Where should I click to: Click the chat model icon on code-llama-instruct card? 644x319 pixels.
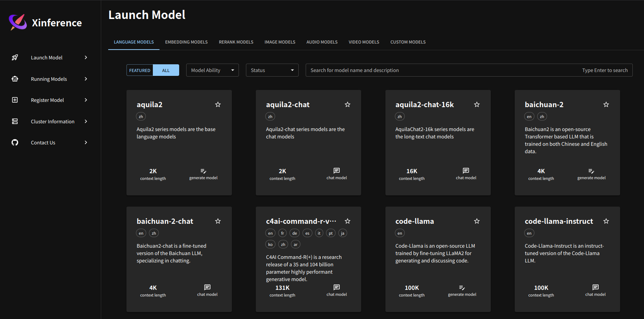[596, 287]
